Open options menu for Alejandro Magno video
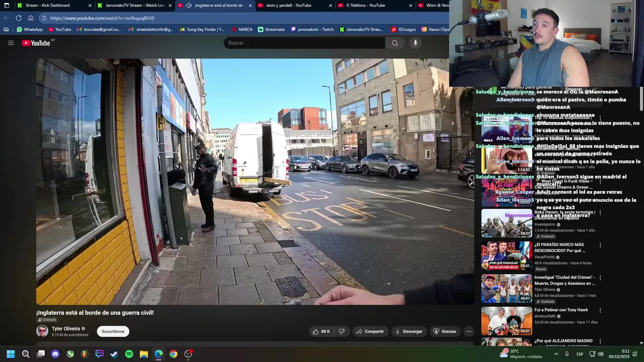The width and height of the screenshot is (644, 362). tap(600, 341)
